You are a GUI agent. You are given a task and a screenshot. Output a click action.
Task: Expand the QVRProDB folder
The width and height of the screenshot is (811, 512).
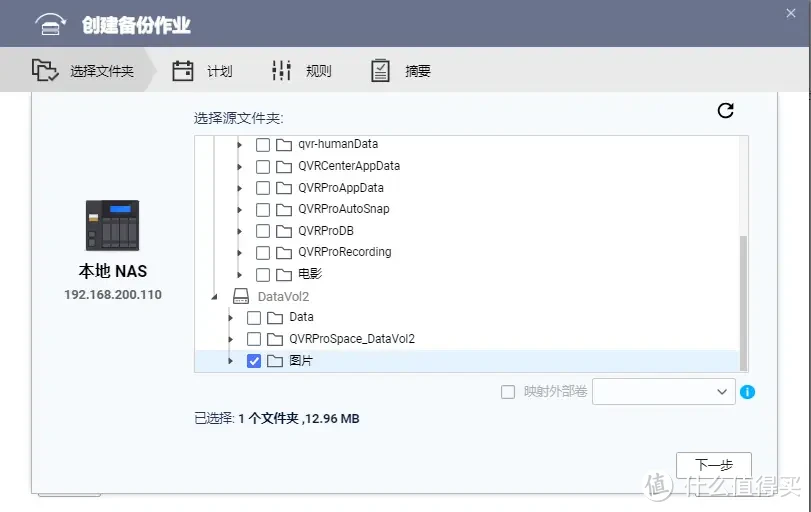coord(239,231)
